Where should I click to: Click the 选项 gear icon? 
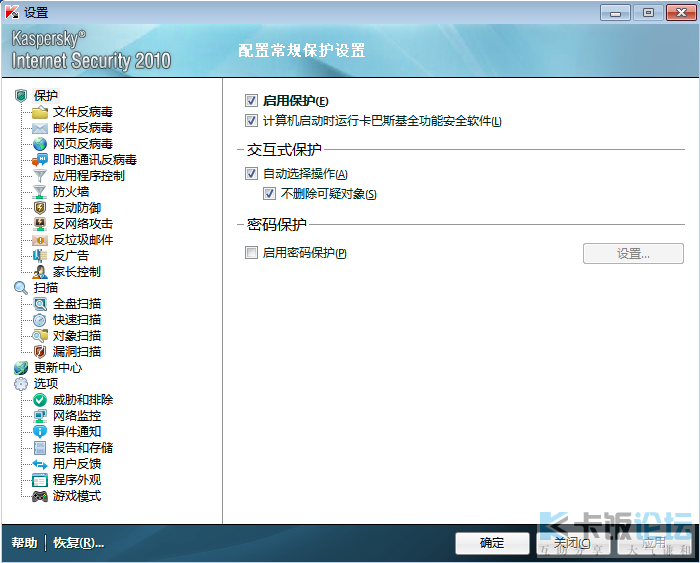click(x=21, y=384)
